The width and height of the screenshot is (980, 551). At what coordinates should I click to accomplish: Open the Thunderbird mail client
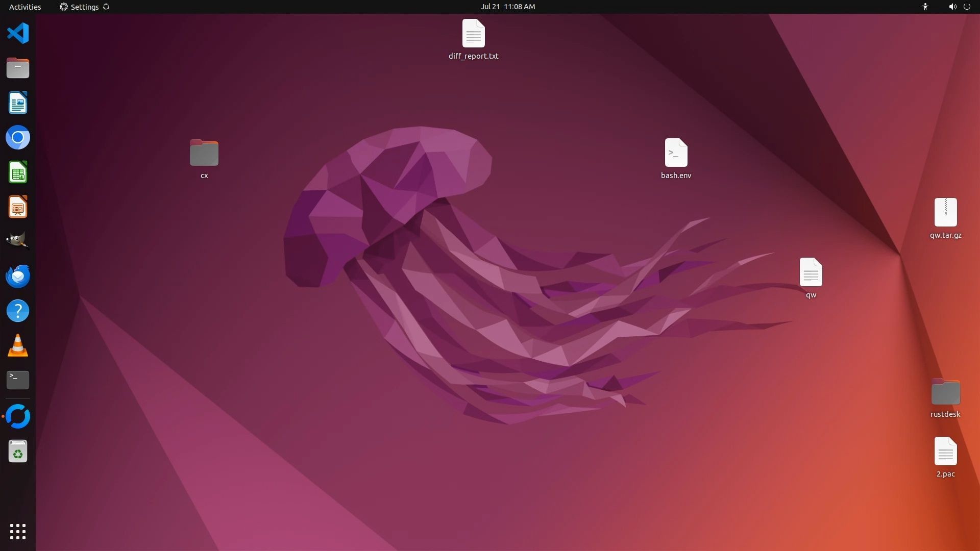pyautogui.click(x=18, y=276)
